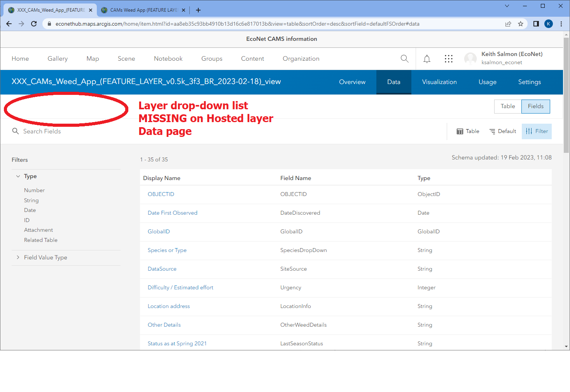Image resolution: width=570 pixels, height=392 pixels.
Task: Activate the Filter icon
Action: click(x=537, y=131)
